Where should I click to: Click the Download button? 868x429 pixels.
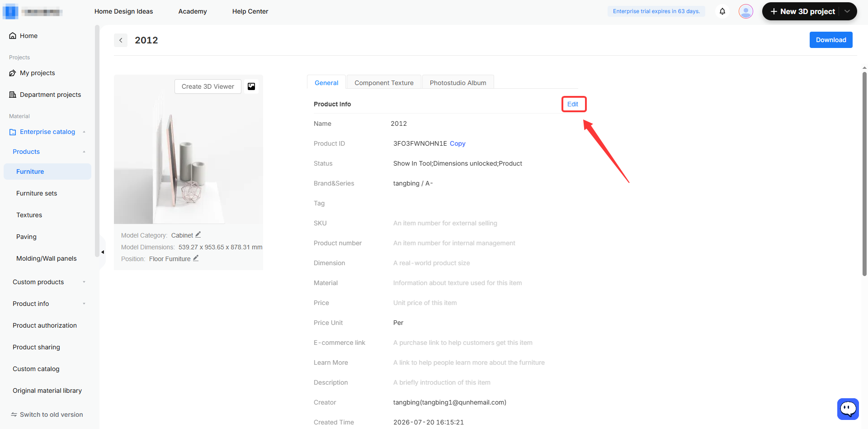tap(831, 40)
